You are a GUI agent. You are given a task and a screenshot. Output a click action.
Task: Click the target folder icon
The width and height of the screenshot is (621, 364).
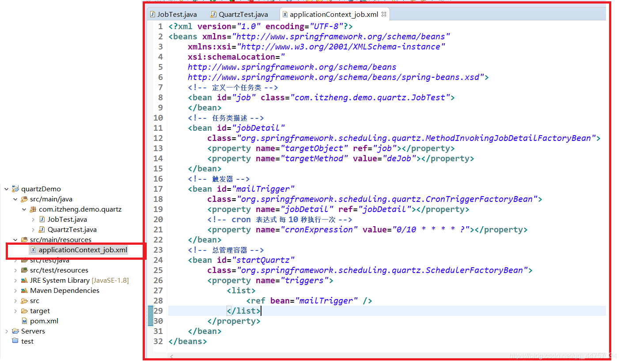[x=24, y=311]
